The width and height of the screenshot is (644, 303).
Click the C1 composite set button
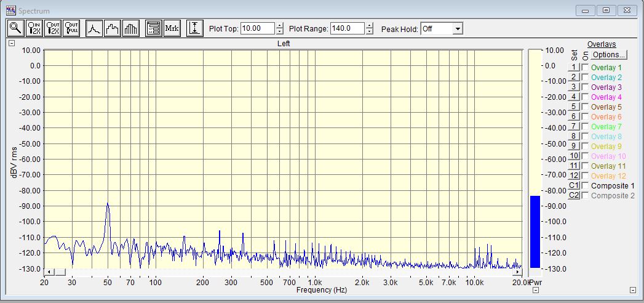point(574,186)
